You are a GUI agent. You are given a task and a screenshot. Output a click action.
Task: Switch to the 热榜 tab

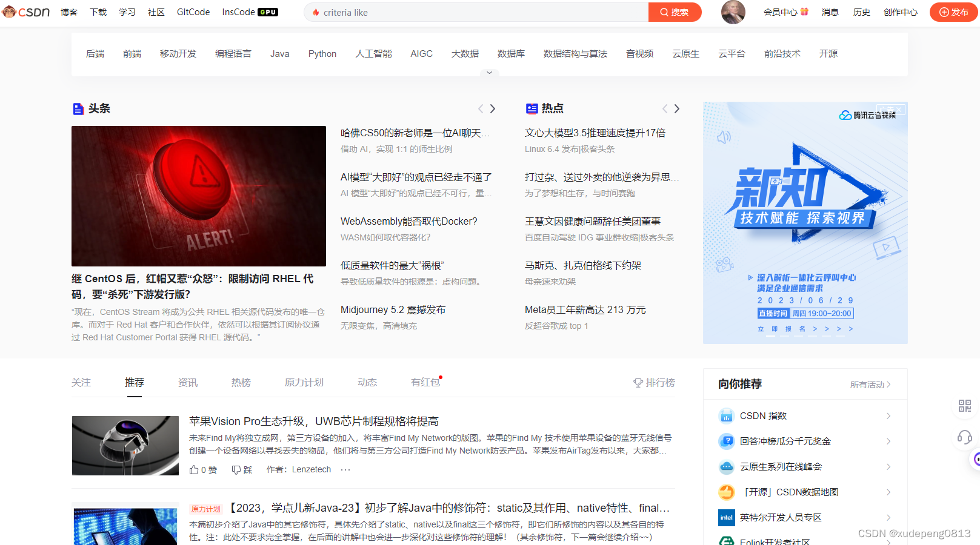[x=241, y=382]
